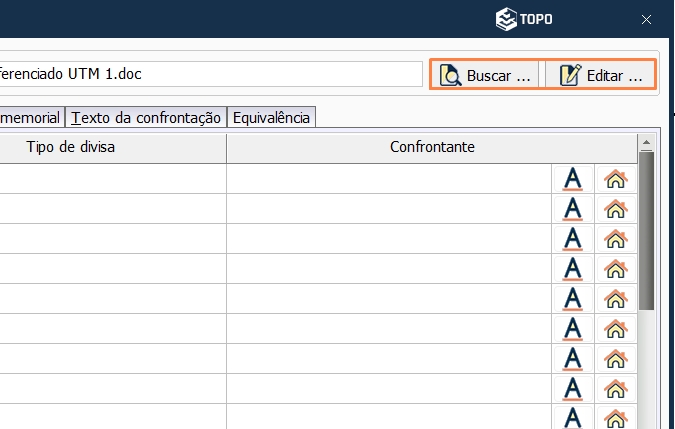675x429 pixels.
Task: Click the house icon in the fifth row
Action: pyautogui.click(x=616, y=299)
